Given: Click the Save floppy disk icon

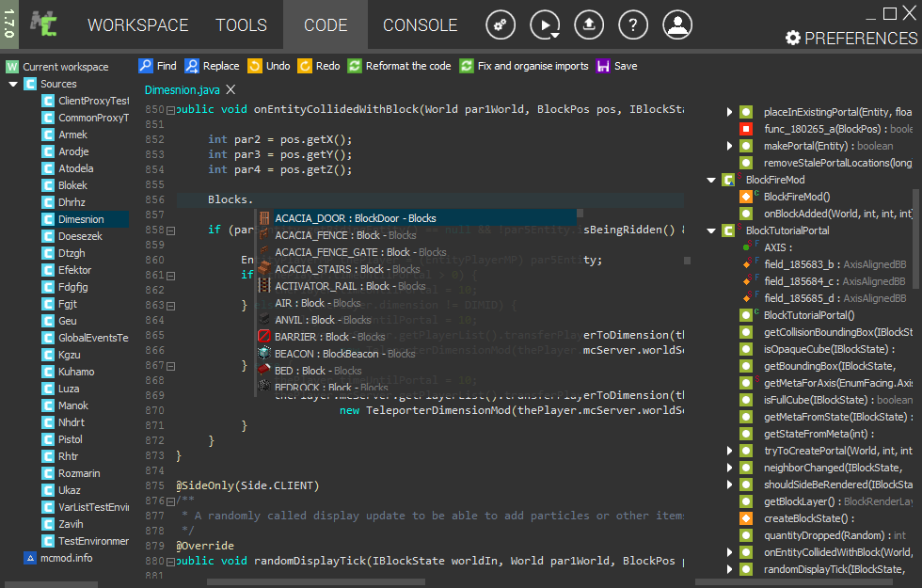Looking at the screenshot, I should (603, 66).
